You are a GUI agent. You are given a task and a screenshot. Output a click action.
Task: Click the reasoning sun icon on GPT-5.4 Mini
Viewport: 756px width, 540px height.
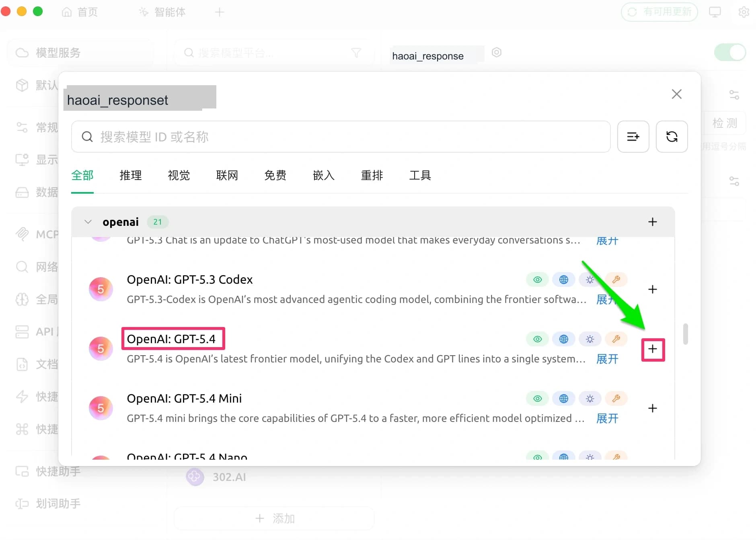(590, 399)
